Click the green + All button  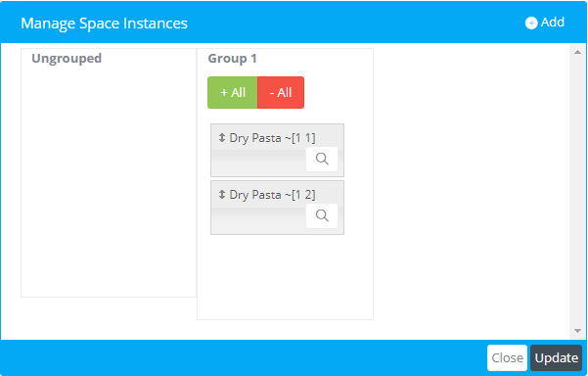point(233,92)
